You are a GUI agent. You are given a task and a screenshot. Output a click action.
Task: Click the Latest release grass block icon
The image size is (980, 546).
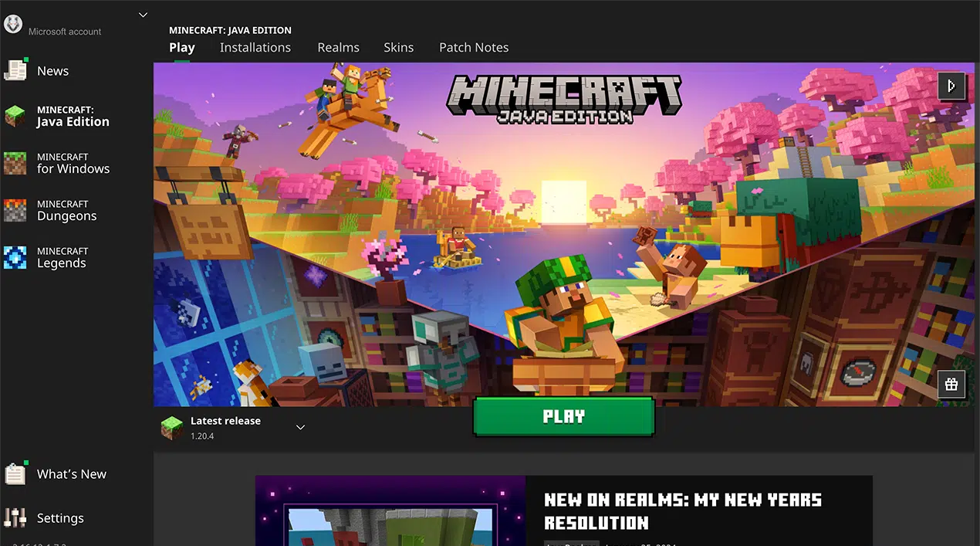pyautogui.click(x=172, y=428)
